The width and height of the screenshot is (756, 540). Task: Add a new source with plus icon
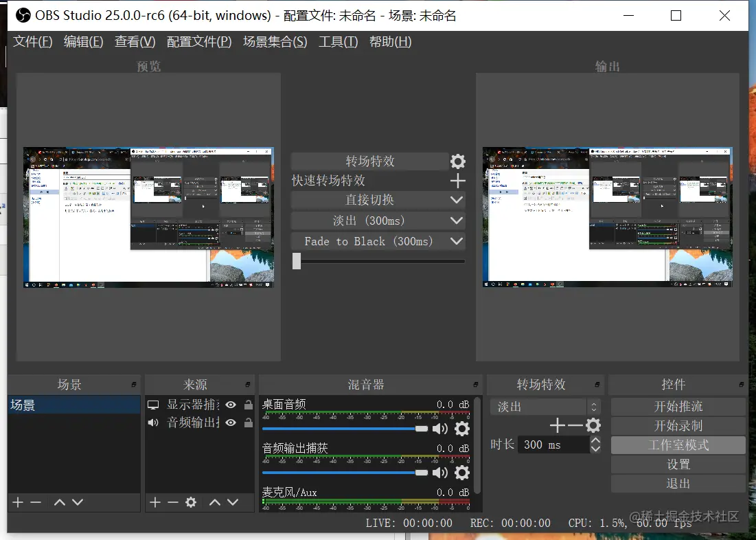click(154, 502)
